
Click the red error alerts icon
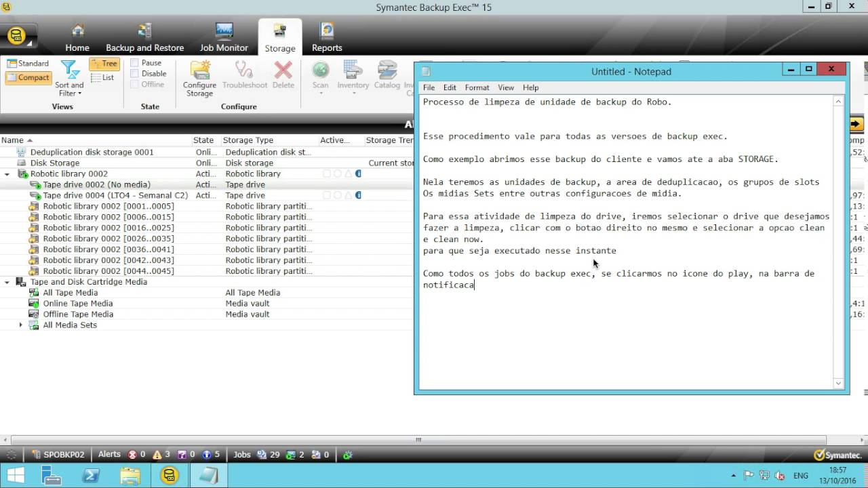132,455
